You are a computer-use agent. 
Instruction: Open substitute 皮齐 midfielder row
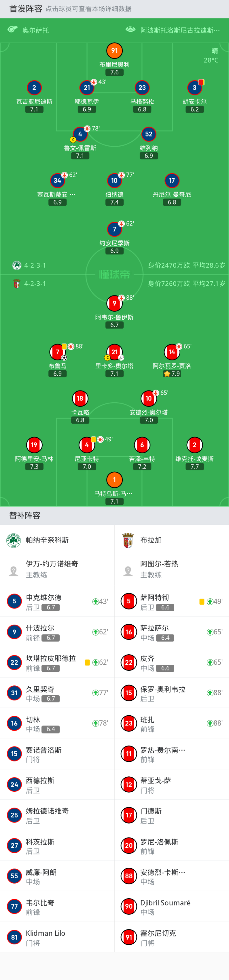click(x=171, y=662)
